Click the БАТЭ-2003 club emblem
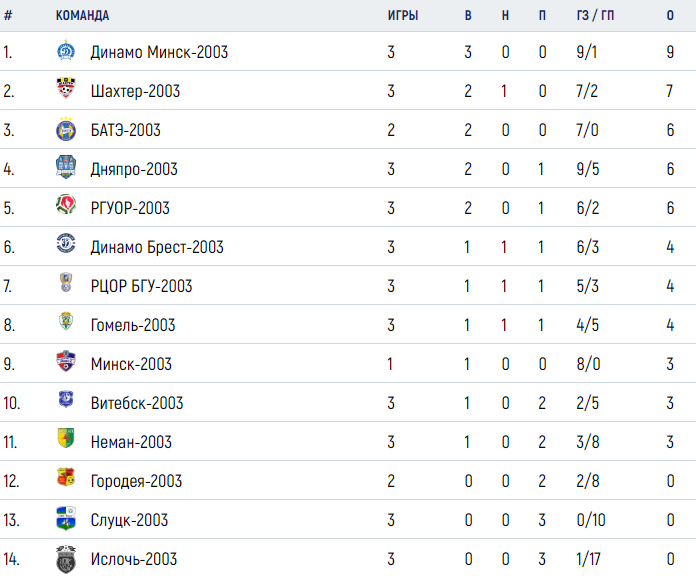 coord(66,129)
